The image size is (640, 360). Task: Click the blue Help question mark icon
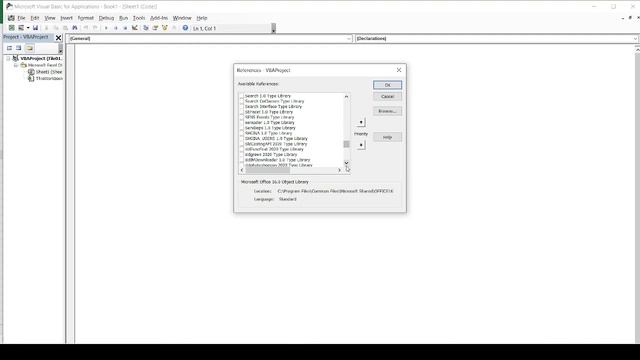coord(185,28)
